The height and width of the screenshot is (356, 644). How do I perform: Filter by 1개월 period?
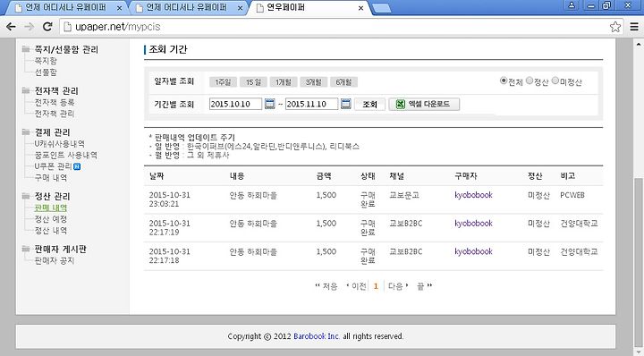point(284,82)
